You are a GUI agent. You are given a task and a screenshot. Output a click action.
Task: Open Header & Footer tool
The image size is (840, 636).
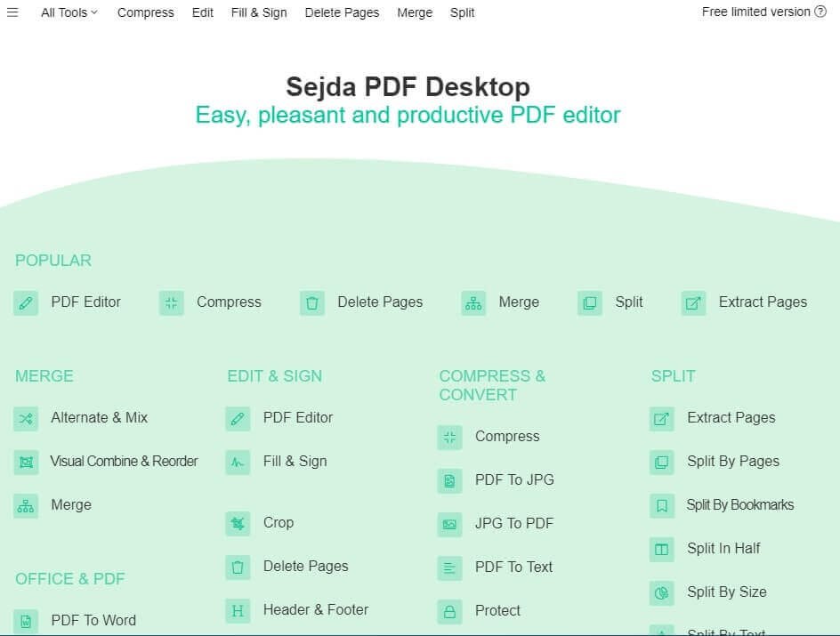[316, 610]
